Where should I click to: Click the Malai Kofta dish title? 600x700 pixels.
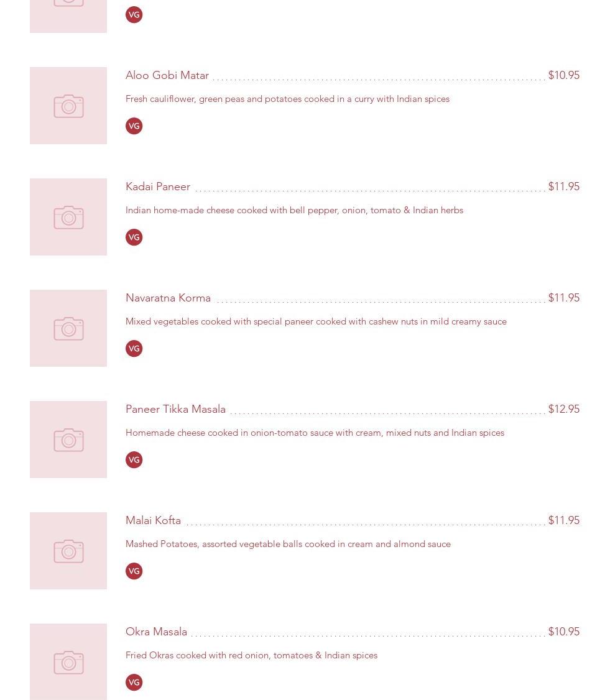[x=153, y=520]
